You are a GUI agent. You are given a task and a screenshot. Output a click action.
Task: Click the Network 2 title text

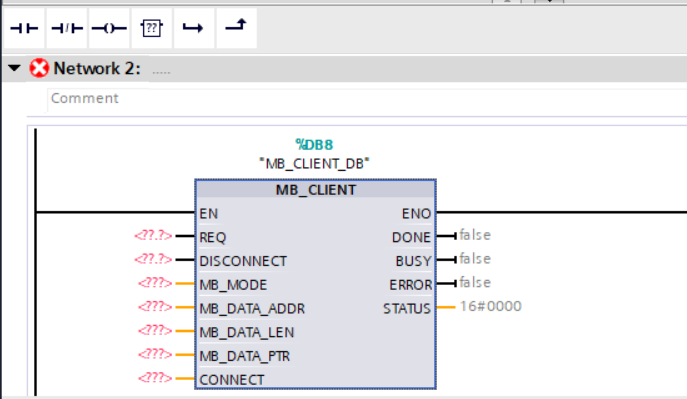coord(97,68)
